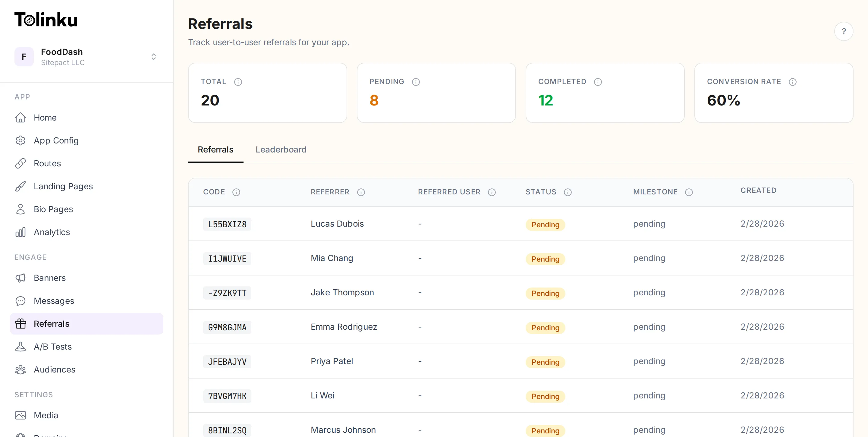868x437 pixels.
Task: Select the Referrals tab
Action: click(215, 149)
